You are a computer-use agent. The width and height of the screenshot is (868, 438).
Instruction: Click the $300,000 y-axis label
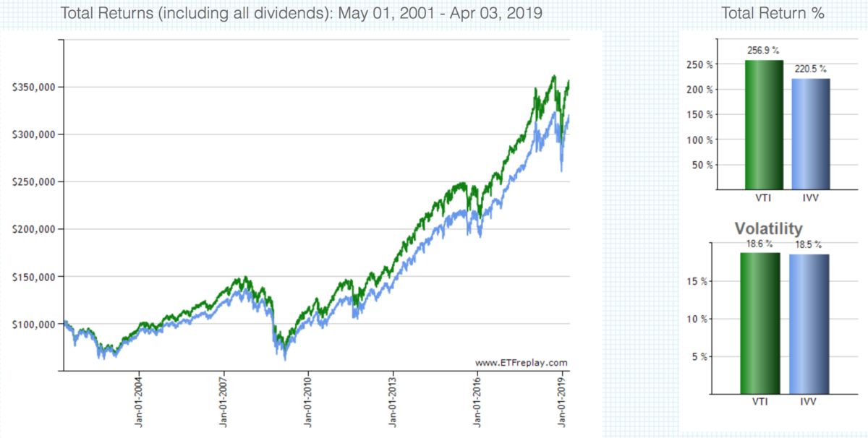pos(33,134)
